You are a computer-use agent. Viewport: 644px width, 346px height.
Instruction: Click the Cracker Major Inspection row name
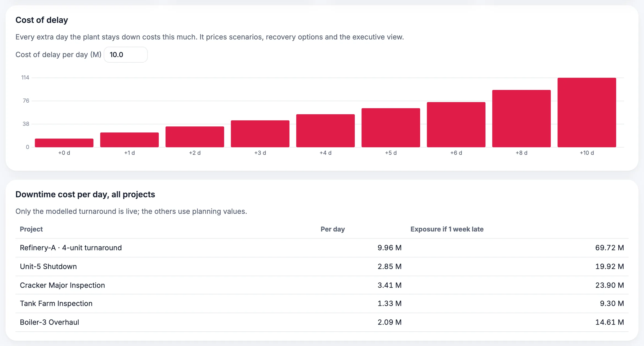click(62, 285)
